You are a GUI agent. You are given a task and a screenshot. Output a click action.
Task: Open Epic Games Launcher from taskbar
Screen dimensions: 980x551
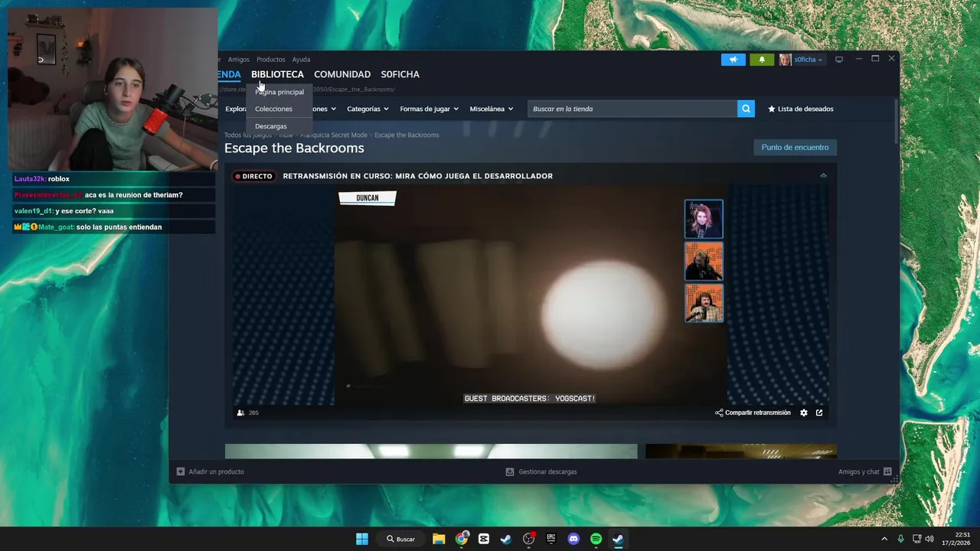tap(551, 539)
